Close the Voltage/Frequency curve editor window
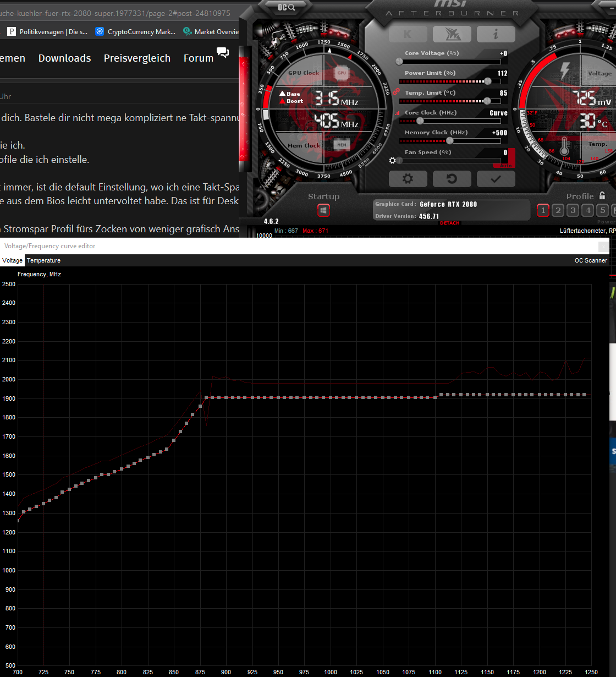616x677 pixels. [x=604, y=246]
